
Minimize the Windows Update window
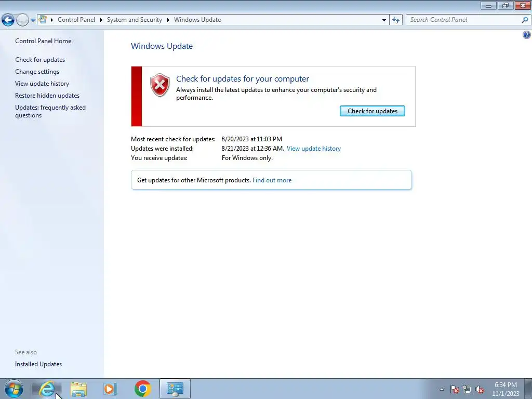click(488, 5)
